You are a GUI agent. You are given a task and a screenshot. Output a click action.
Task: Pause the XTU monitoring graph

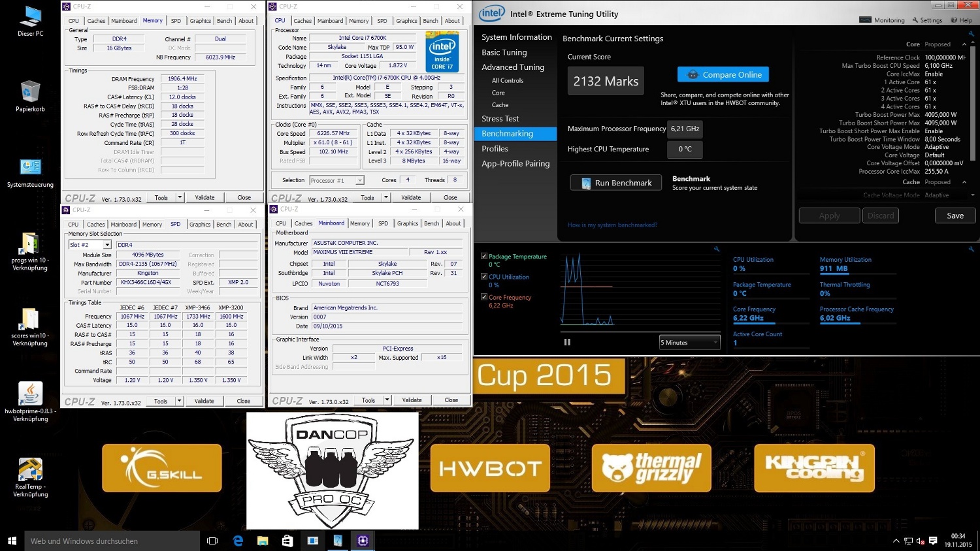[x=567, y=342]
